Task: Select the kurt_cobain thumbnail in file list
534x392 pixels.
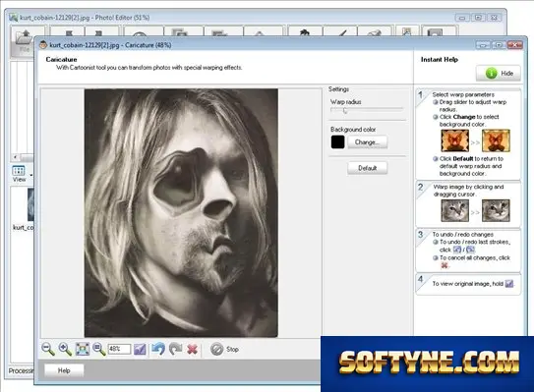Action: click(30, 204)
